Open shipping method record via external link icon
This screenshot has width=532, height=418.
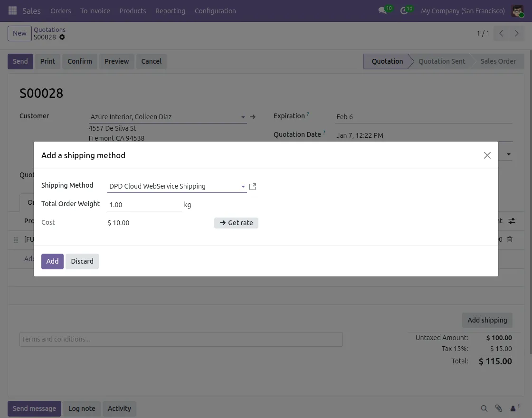[x=252, y=186]
